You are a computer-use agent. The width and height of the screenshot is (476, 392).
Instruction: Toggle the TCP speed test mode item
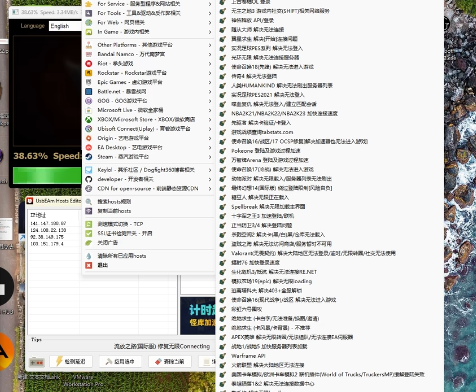[x=148, y=224]
